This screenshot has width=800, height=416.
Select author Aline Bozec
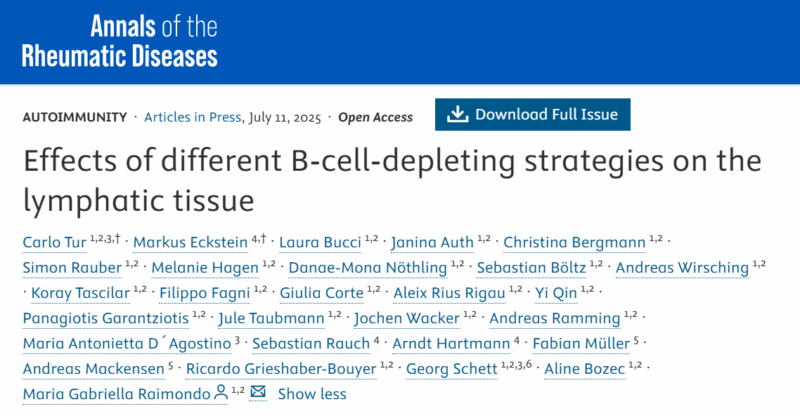[x=585, y=369]
